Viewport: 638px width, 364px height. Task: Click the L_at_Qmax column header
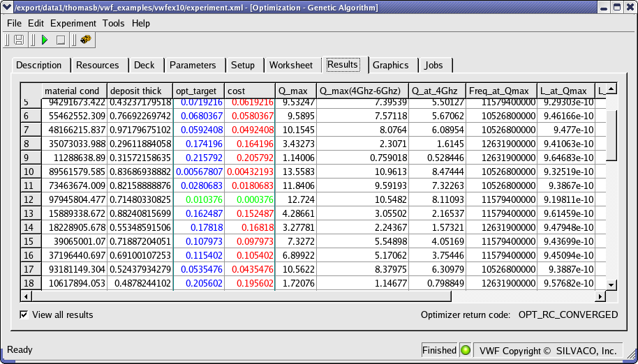pyautogui.click(x=566, y=91)
